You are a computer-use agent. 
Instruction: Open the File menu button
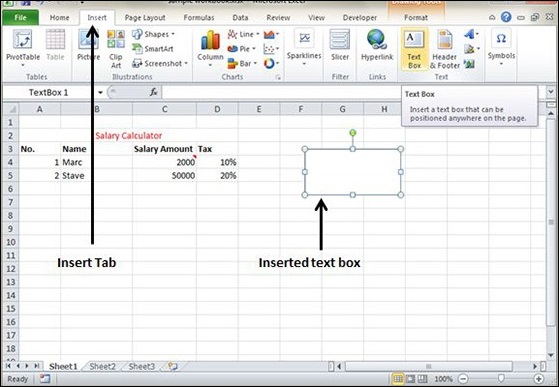[x=20, y=17]
